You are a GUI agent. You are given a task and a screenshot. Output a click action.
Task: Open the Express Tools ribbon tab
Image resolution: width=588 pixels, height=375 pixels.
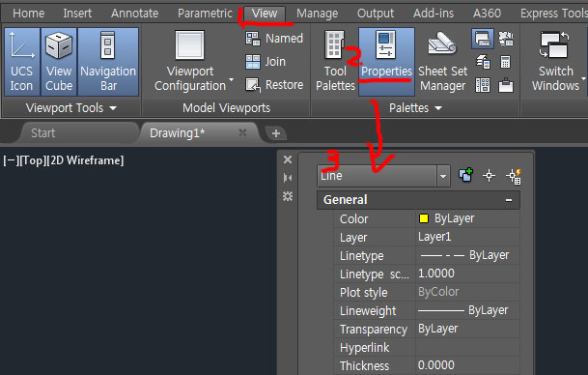click(553, 14)
